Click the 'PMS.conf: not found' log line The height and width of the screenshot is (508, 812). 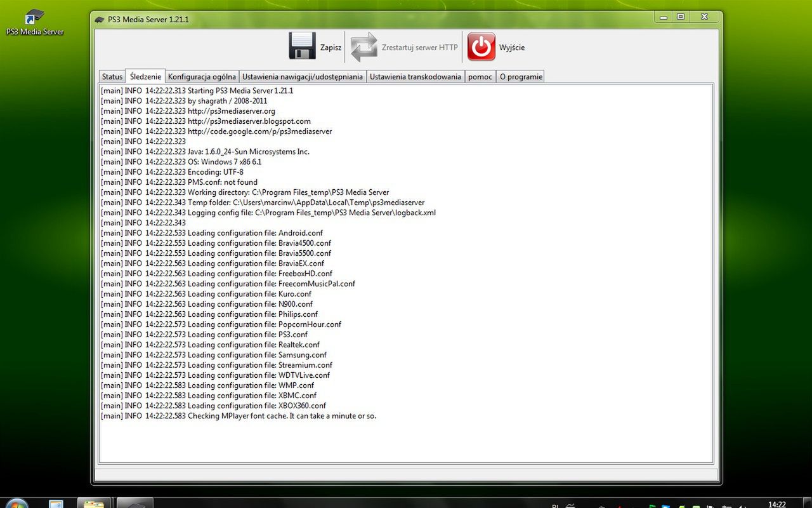(x=179, y=182)
